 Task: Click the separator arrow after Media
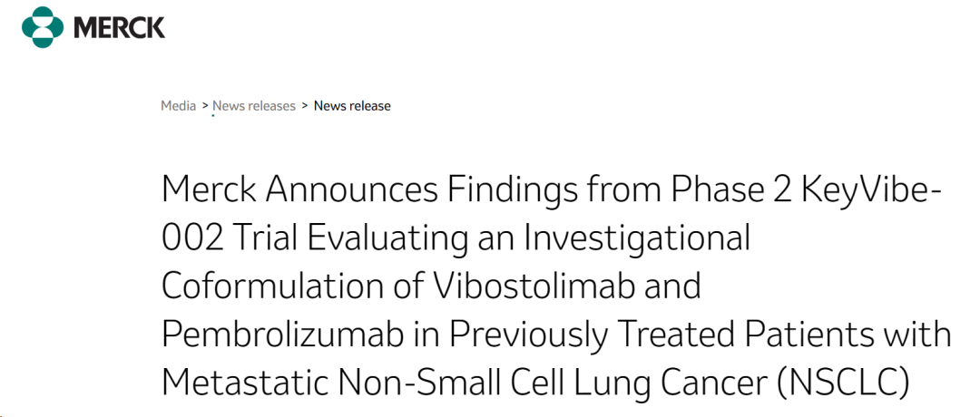pos(204,106)
